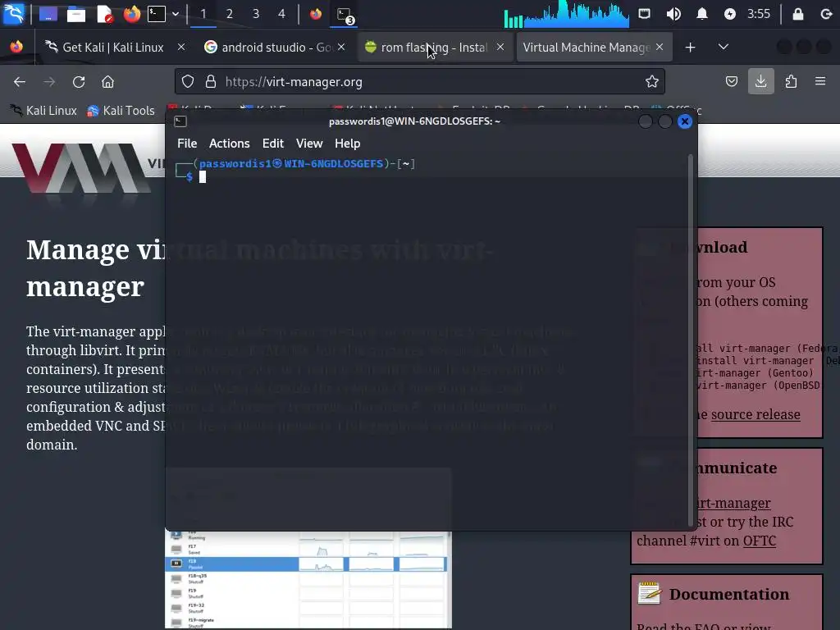The width and height of the screenshot is (840, 630).
Task: Open the terminal Edit menu
Action: tap(272, 144)
